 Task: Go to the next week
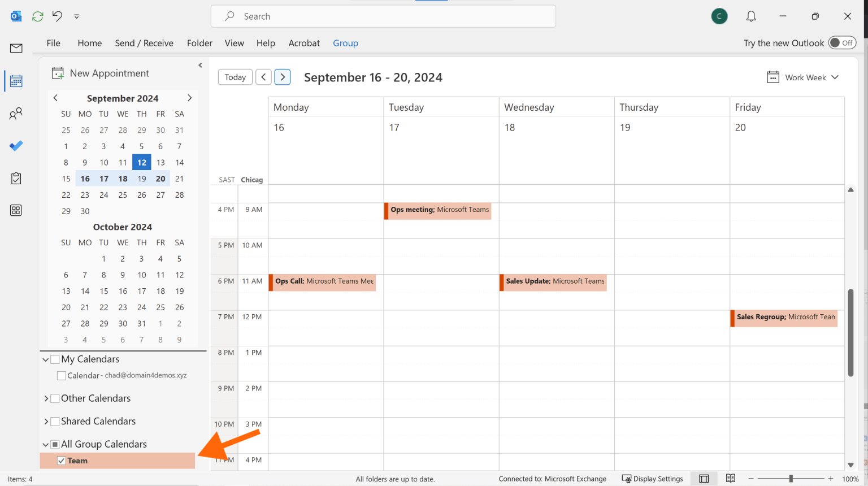[x=283, y=77]
